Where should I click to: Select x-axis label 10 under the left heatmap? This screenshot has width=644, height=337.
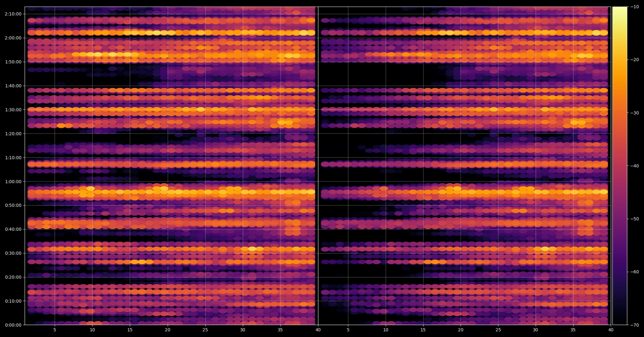click(92, 330)
